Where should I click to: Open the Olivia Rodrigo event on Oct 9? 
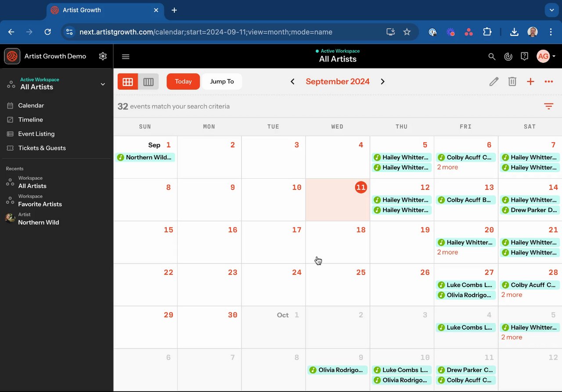click(338, 370)
